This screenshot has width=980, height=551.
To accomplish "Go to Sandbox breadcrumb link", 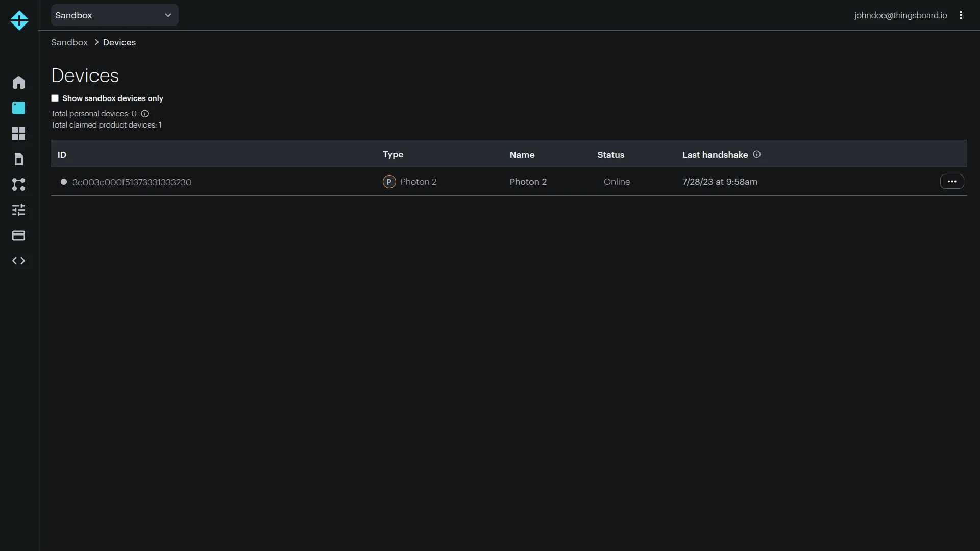I will point(69,42).
